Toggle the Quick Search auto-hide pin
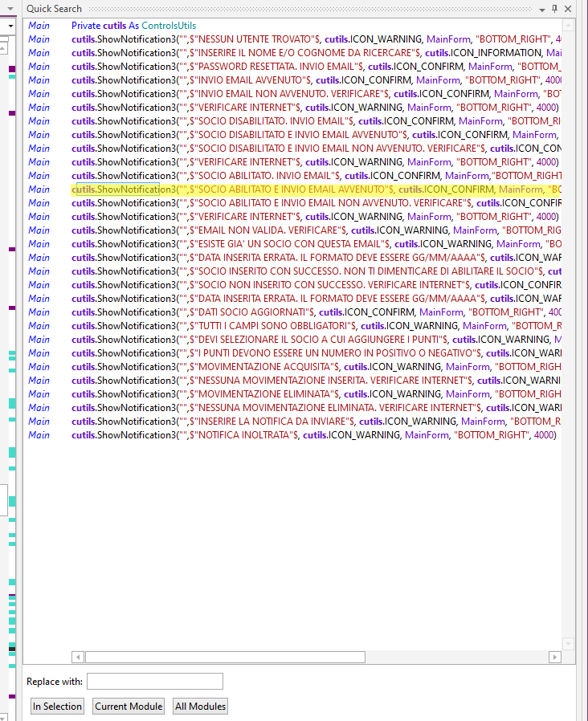Image resolution: width=588 pixels, height=721 pixels. coord(555,9)
